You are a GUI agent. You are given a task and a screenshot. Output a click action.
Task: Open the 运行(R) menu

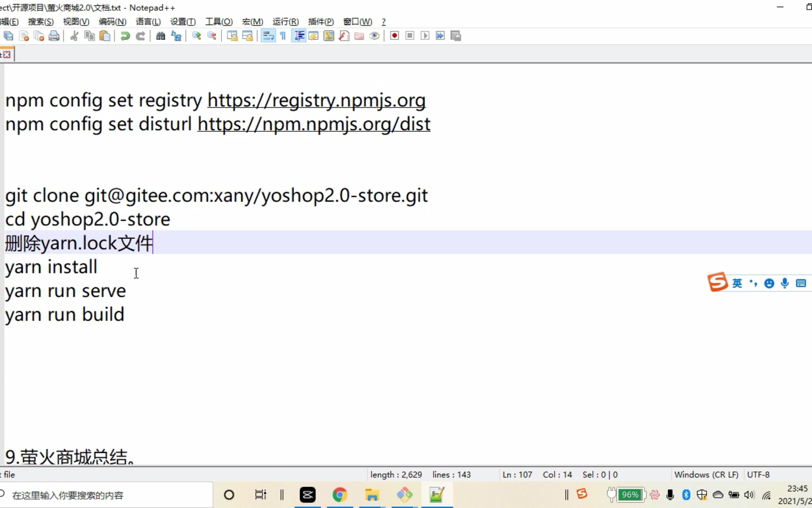point(285,22)
